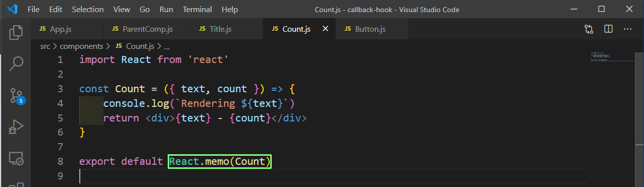Open the Run menu

[x=166, y=10]
